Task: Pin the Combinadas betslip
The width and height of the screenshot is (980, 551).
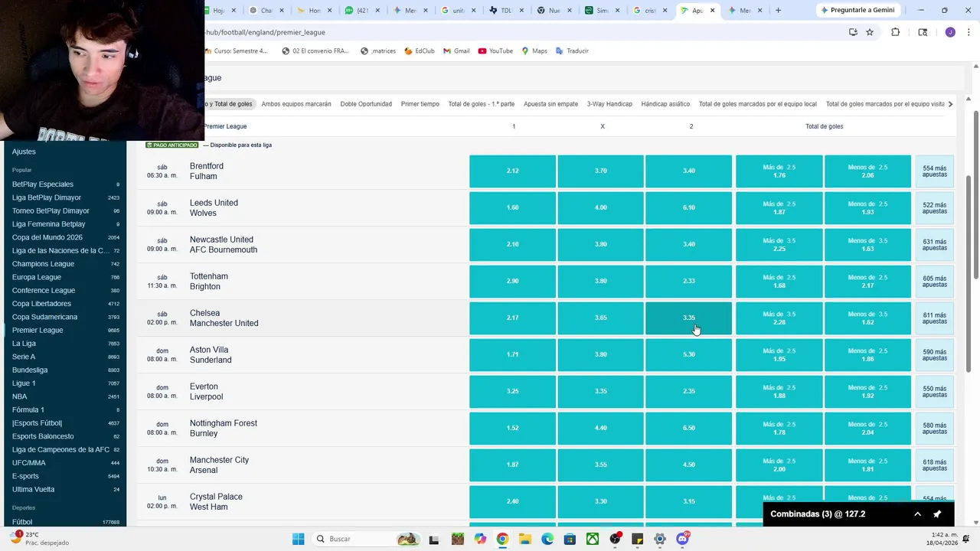Action: [937, 514]
